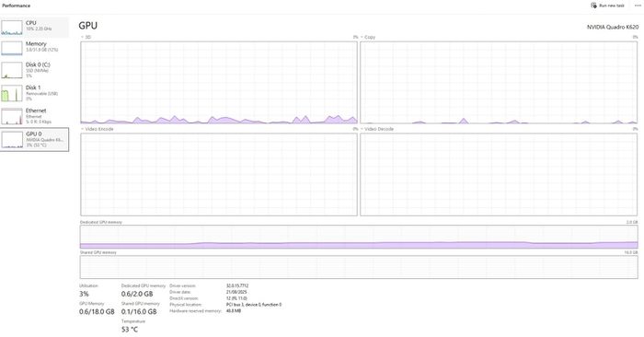
Task: Select the Memory thumbnail graph in sidebar
Action: [11, 48]
